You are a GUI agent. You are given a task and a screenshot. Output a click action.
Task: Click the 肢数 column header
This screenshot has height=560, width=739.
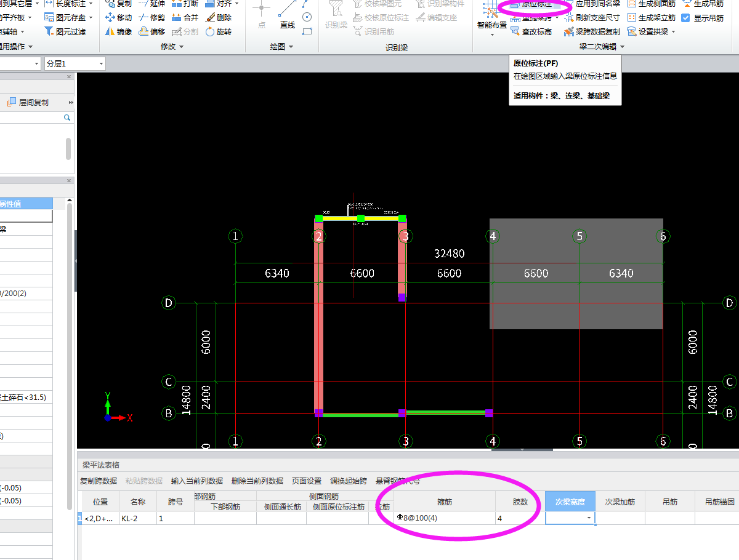pos(520,502)
